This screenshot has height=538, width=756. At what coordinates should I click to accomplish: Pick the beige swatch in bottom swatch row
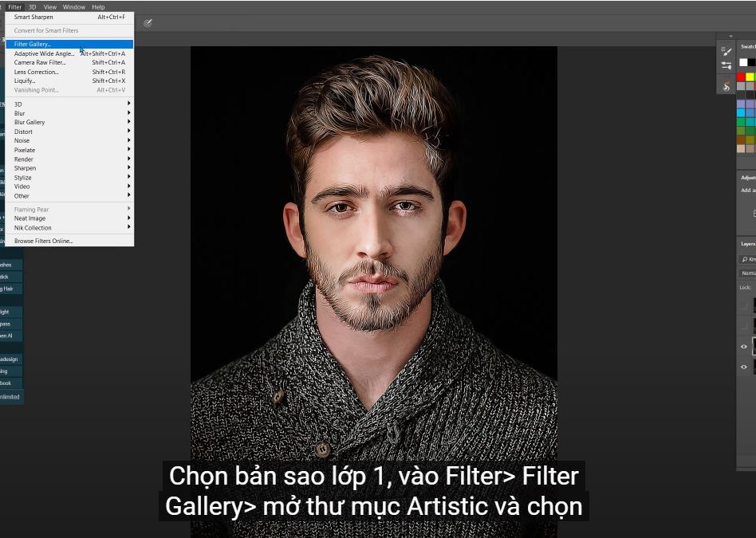tap(741, 148)
